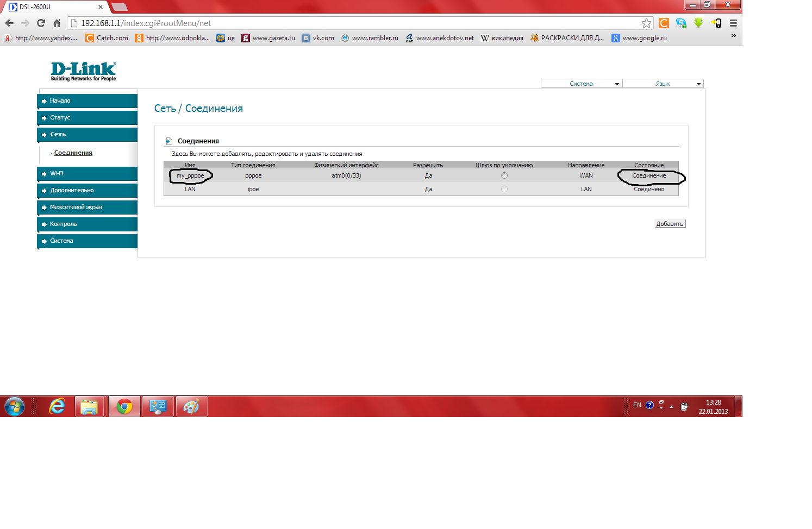Open the Система sidebar menu
This screenshot has width=812, height=529.
(x=88, y=241)
